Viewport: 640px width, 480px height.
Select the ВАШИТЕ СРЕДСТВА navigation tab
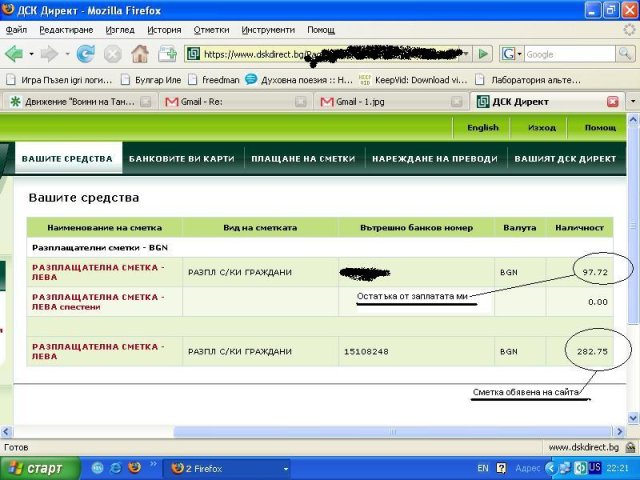(x=67, y=158)
